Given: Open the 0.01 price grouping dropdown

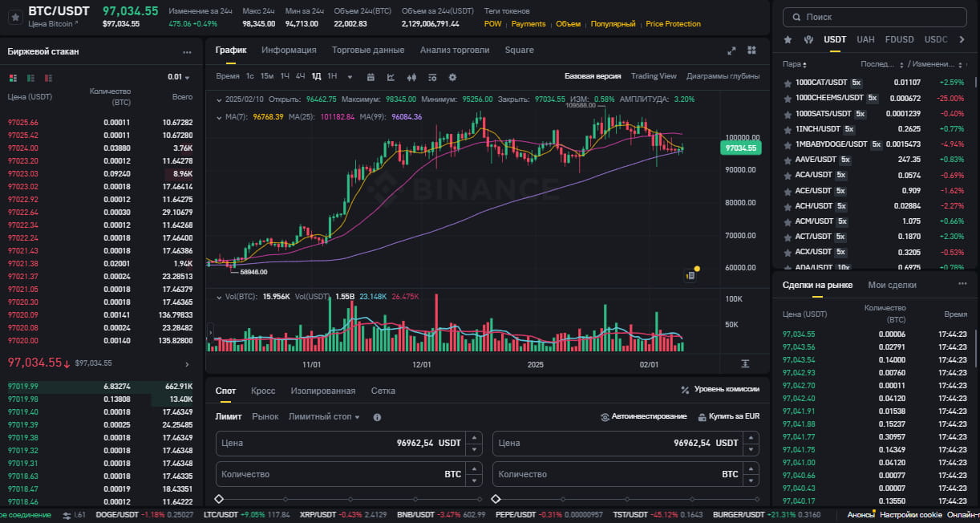Looking at the screenshot, I should point(179,77).
